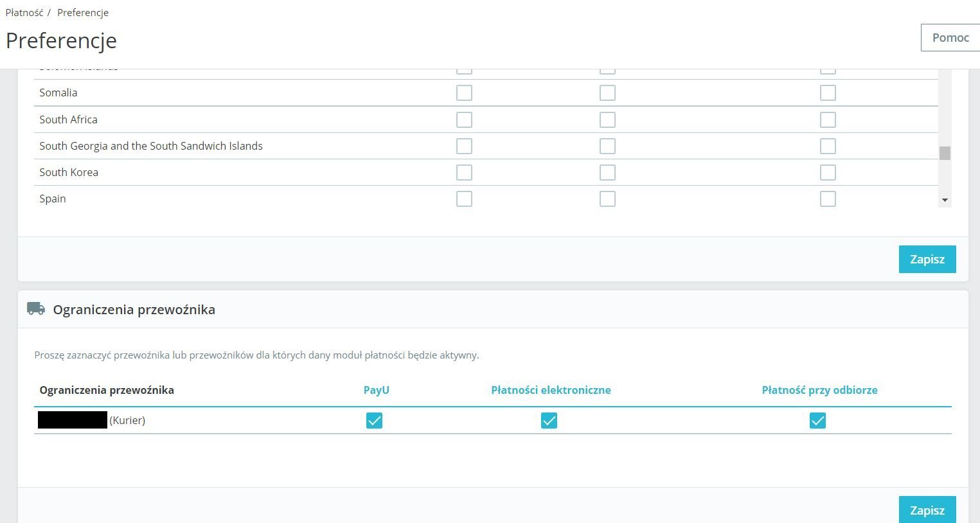Viewport: 980px width, 523px height.
Task: Click the Preferencje breadcrumb link
Action: pos(83,12)
